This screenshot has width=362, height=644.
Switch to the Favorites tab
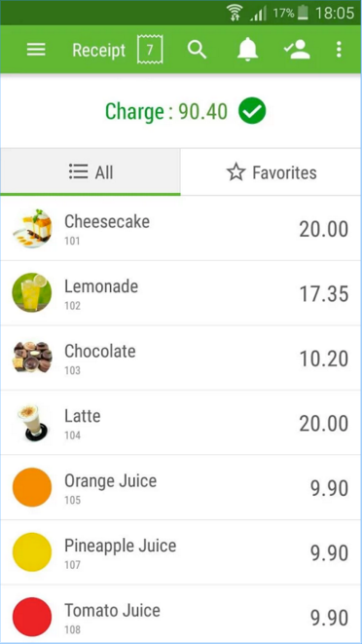coord(271,172)
